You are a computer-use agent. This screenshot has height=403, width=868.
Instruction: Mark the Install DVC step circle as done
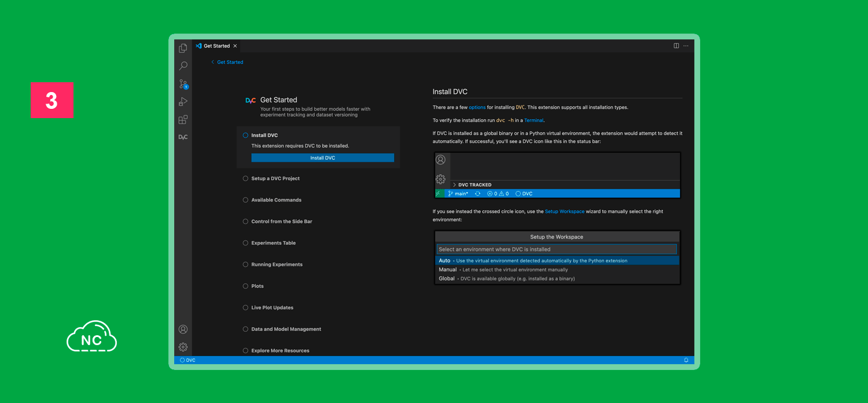click(245, 135)
